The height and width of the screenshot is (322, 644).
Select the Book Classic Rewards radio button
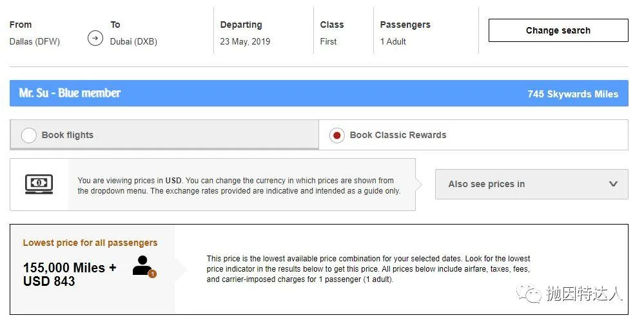click(x=337, y=136)
